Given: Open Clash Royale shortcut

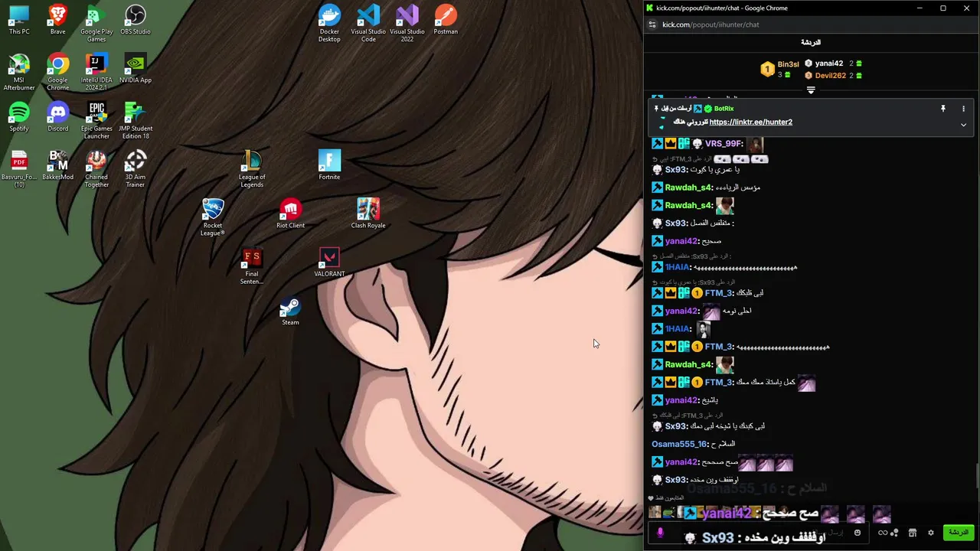Looking at the screenshot, I should (368, 214).
